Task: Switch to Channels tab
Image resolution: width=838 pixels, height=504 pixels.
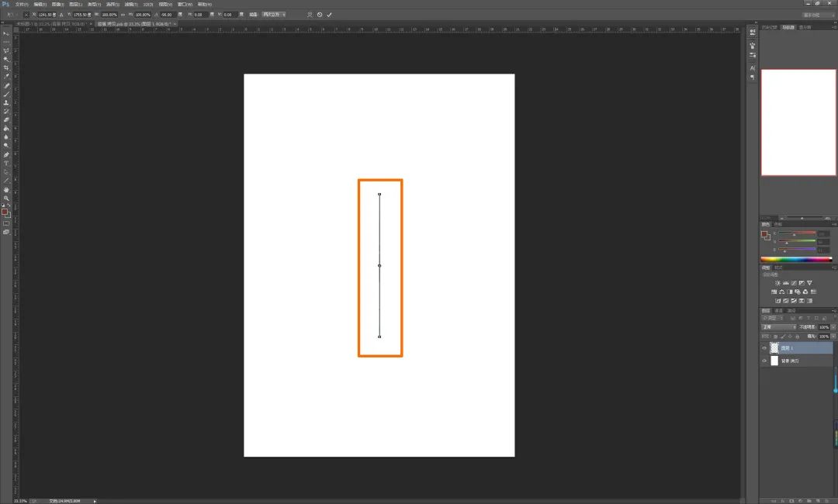Action: (779, 311)
